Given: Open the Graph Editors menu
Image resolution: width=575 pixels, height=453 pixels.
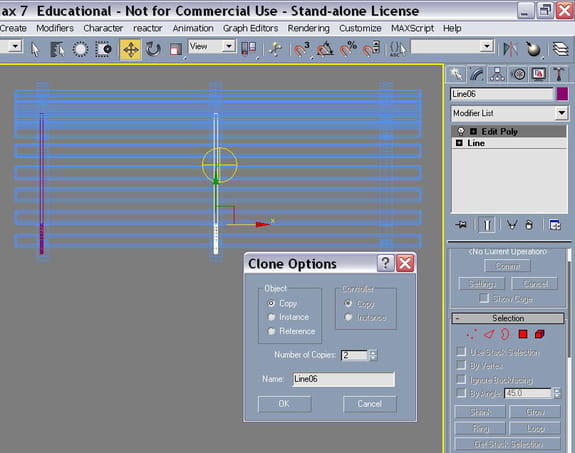Looking at the screenshot, I should click(250, 28).
